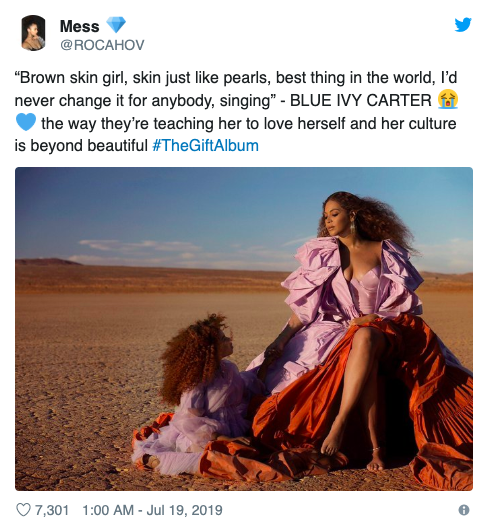Click the crying face emoji
Image resolution: width=493 pixels, height=527 pixels.
tap(448, 100)
